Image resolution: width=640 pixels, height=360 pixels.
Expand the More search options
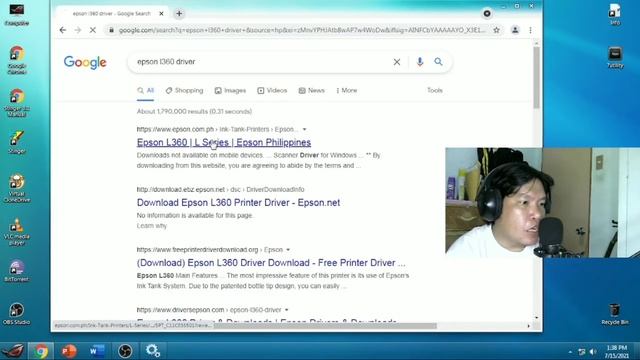coord(347,91)
